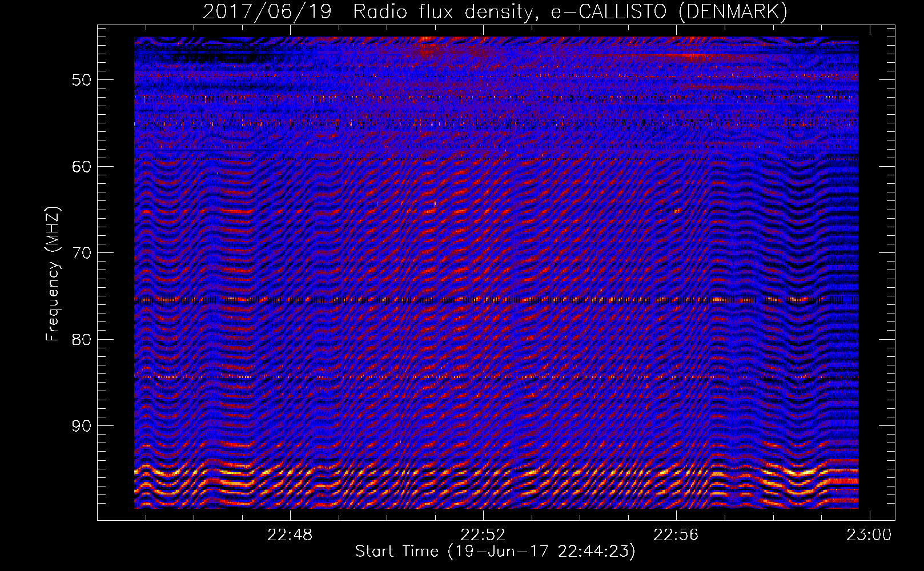Click the 'Start Time (19-Jun-17 22:44:23)' label

point(495,552)
